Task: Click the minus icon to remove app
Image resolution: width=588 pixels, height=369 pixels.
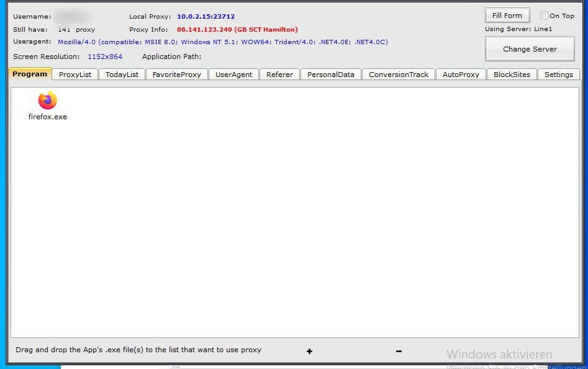Action: click(x=399, y=351)
